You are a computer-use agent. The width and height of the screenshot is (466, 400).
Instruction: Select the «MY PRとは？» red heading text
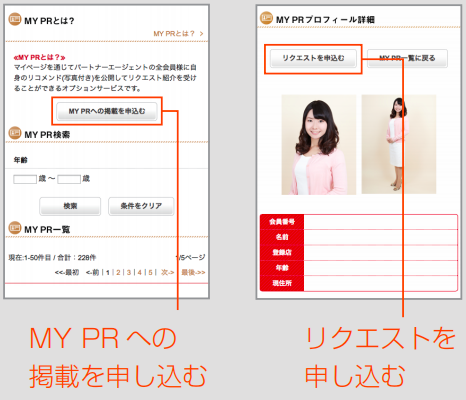pyautogui.click(x=39, y=57)
